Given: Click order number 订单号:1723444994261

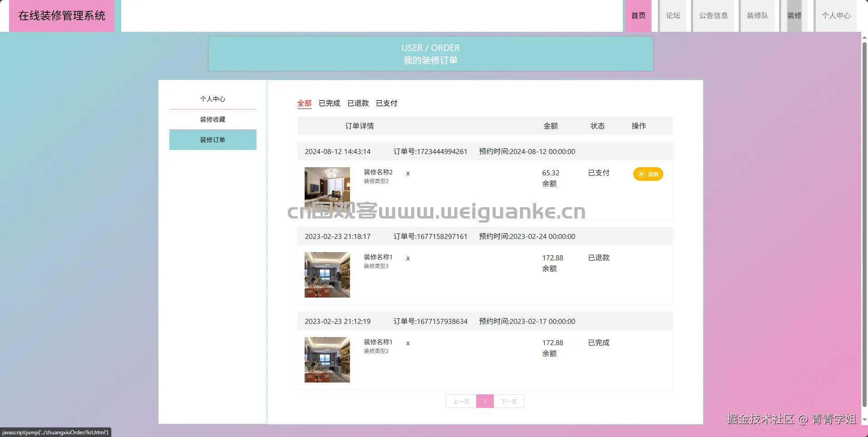Looking at the screenshot, I should click(x=430, y=151).
